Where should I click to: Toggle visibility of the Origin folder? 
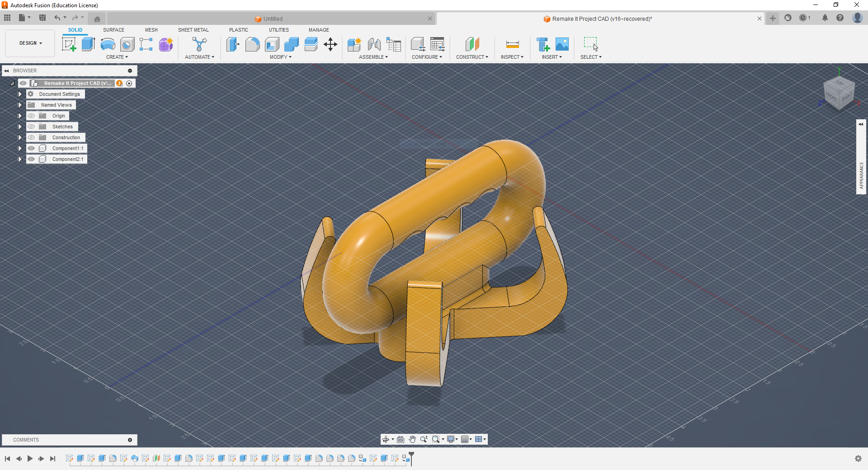coord(31,116)
